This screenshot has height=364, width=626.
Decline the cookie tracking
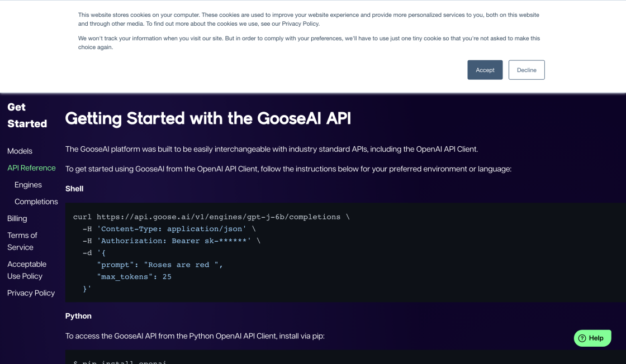coord(526,70)
